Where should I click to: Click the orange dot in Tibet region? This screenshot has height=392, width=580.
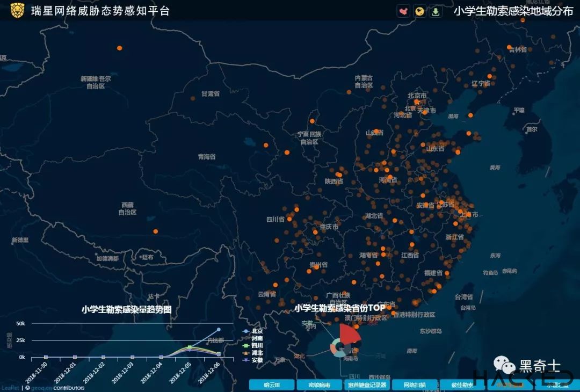[156, 231]
